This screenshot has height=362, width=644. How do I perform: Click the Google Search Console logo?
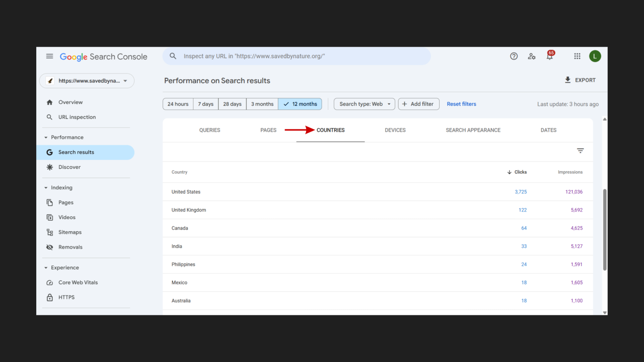pos(103,57)
